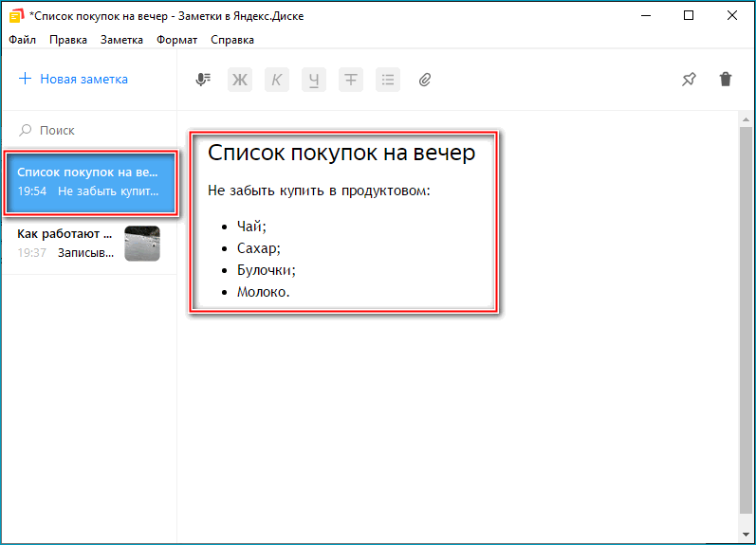This screenshot has width=756, height=545.
Task: Toggle bold formatting (Ж) button
Action: click(240, 80)
